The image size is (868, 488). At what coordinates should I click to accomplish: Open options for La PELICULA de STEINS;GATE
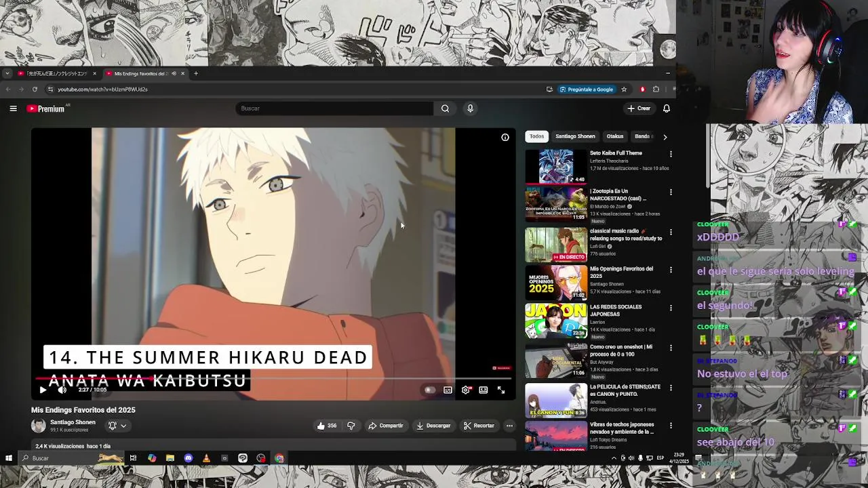[x=671, y=388]
